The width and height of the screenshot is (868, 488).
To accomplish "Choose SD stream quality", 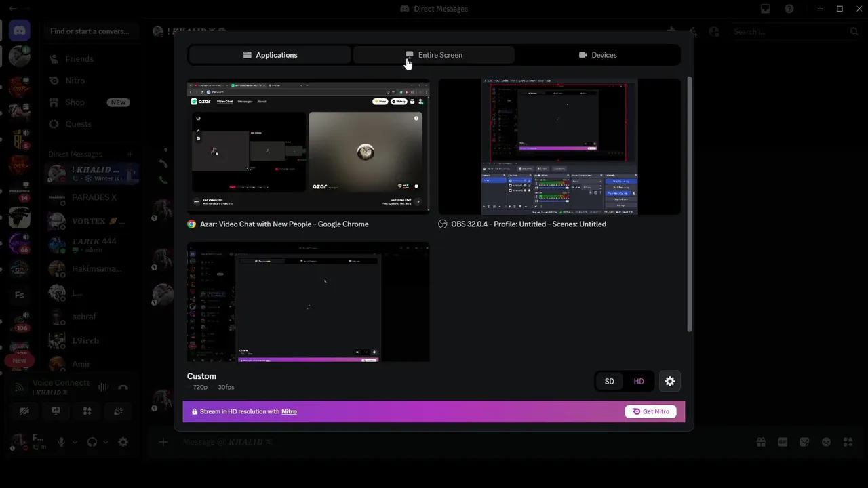I will [x=609, y=382].
